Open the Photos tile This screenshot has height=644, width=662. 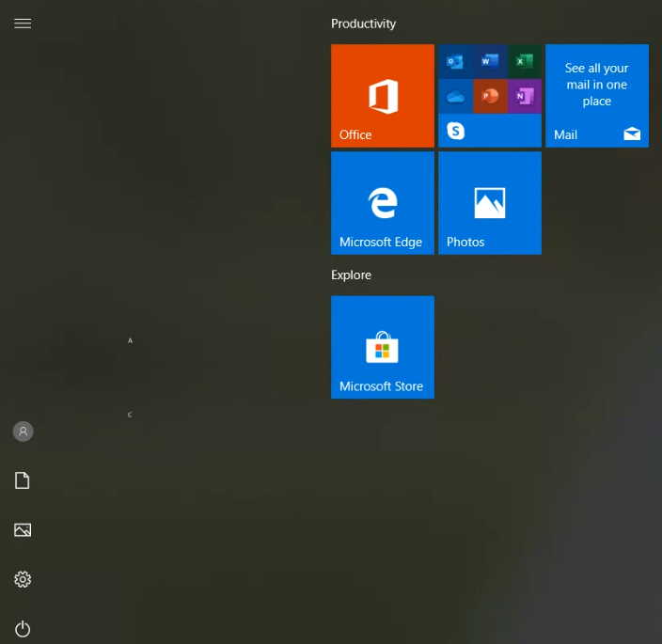pyautogui.click(x=490, y=203)
